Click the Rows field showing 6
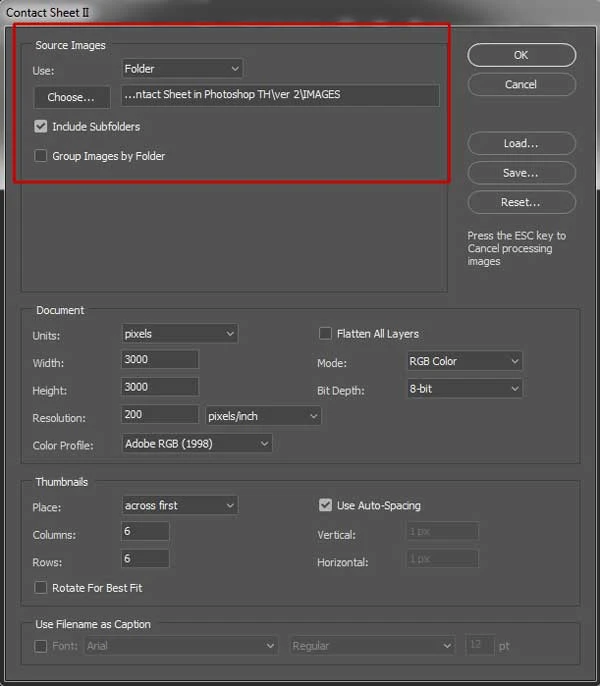This screenshot has width=600, height=686. click(x=145, y=559)
